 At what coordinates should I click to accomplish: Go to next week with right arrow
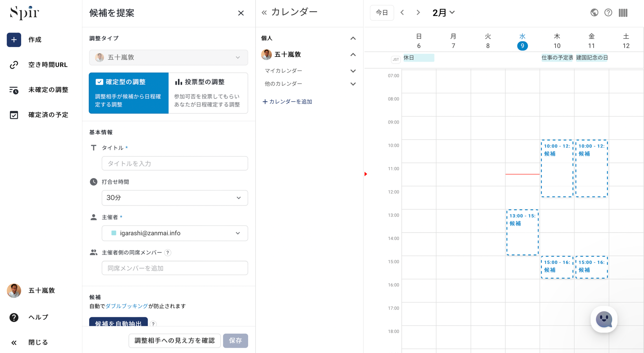pos(418,13)
